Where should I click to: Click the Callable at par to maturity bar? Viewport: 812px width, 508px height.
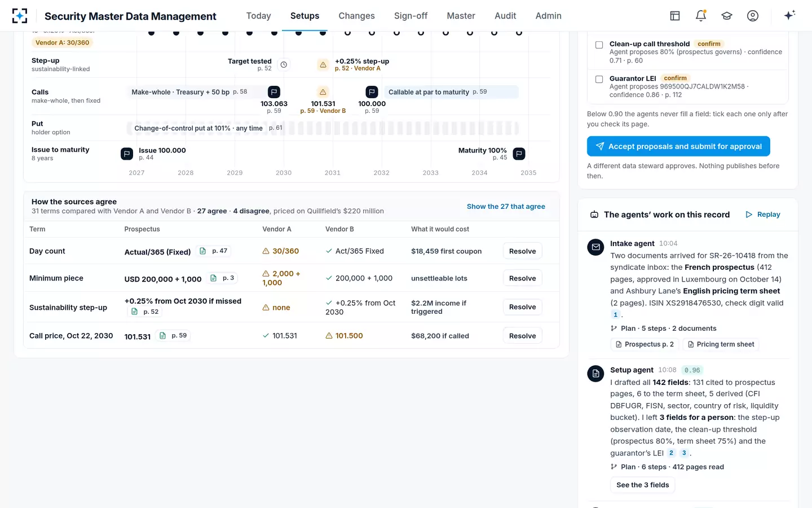451,92
